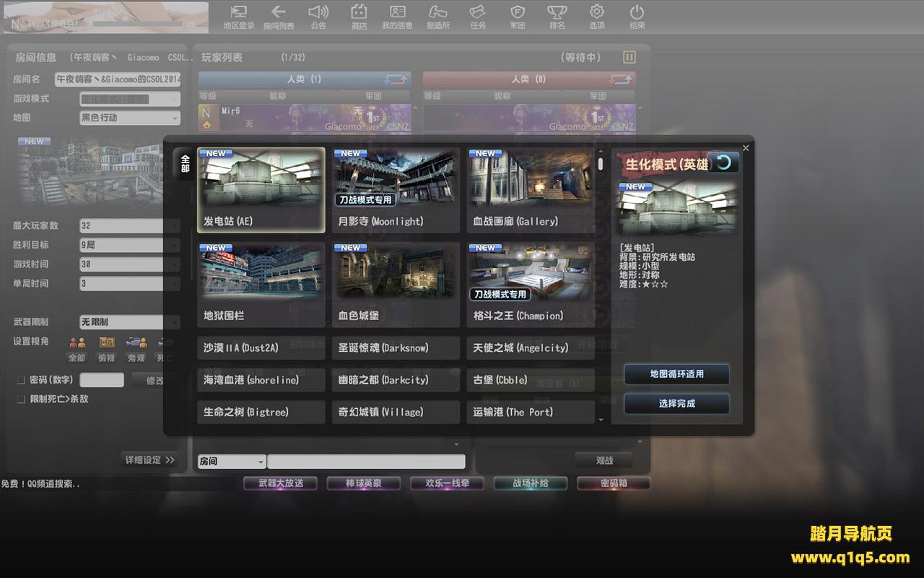Open the 商店 shop icon
Image resolution: width=924 pixels, height=578 pixels.
click(x=359, y=12)
